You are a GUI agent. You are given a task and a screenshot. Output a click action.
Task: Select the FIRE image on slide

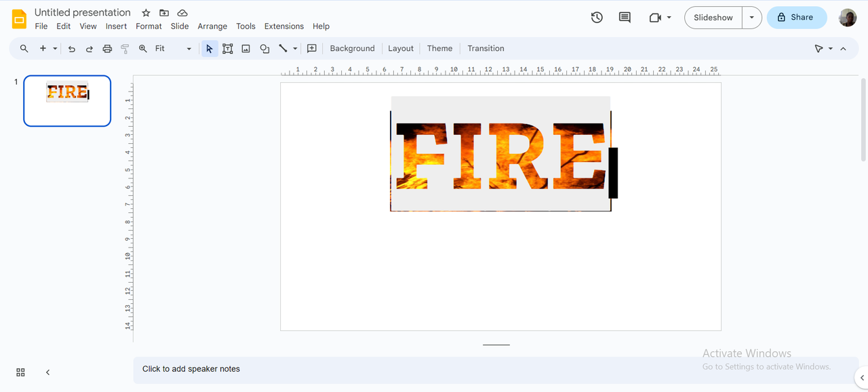click(500, 155)
